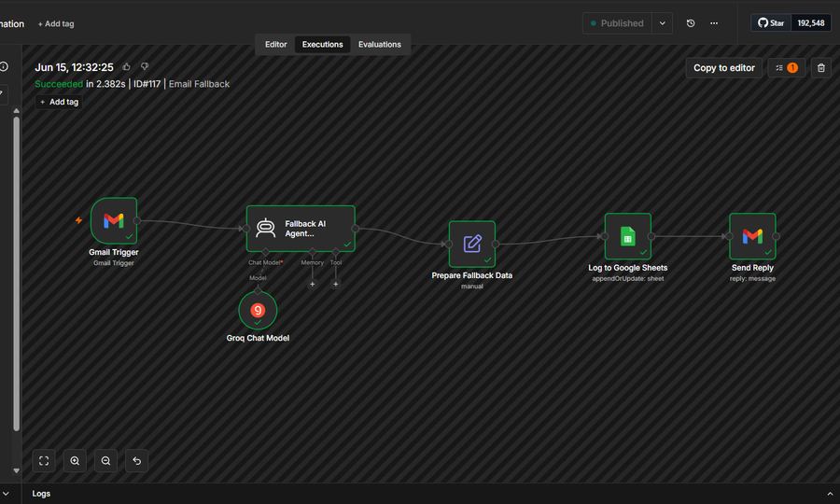This screenshot has width=840, height=504.
Task: Open the Log to Google Sheets node
Action: tap(628, 236)
